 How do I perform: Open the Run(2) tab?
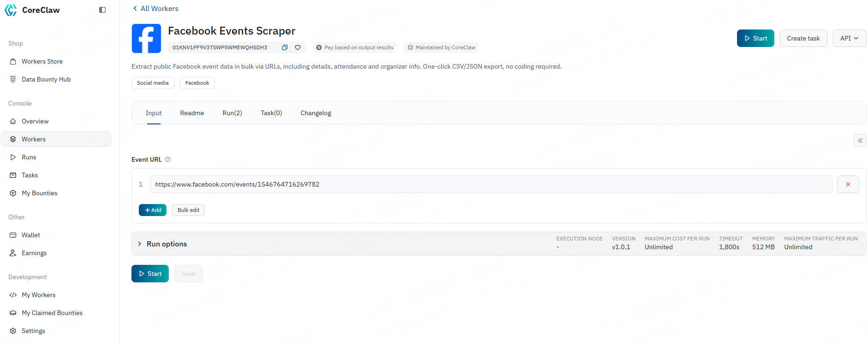tap(232, 113)
